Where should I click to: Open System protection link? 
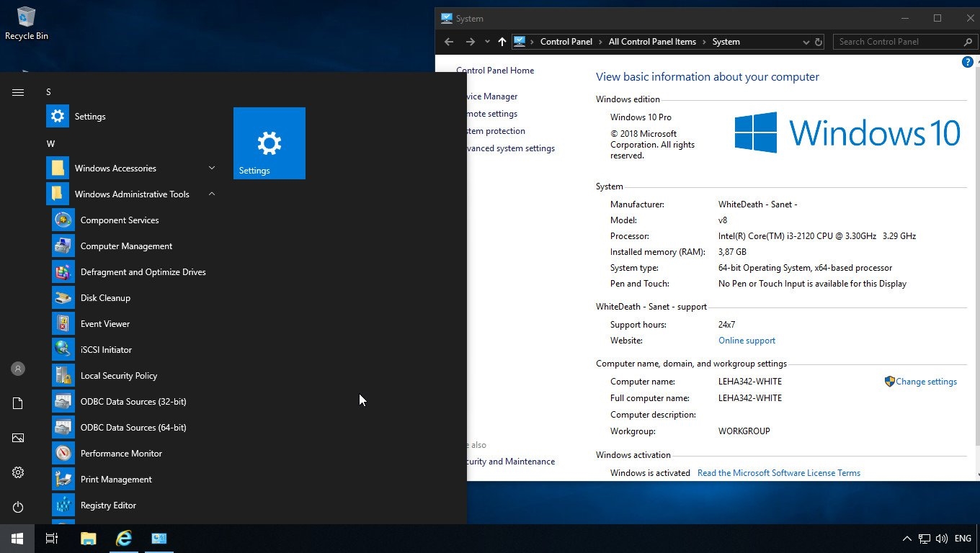click(496, 131)
